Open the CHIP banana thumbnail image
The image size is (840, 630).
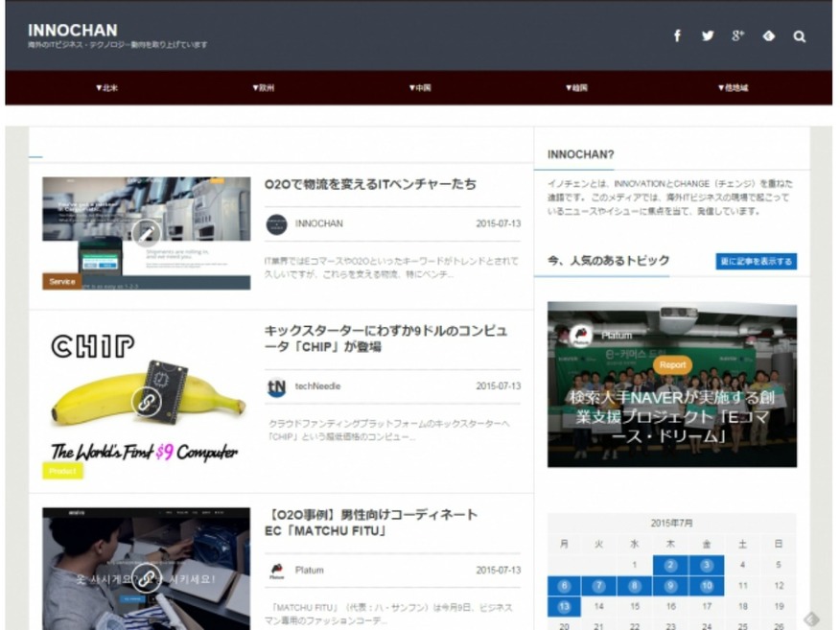coord(147,401)
